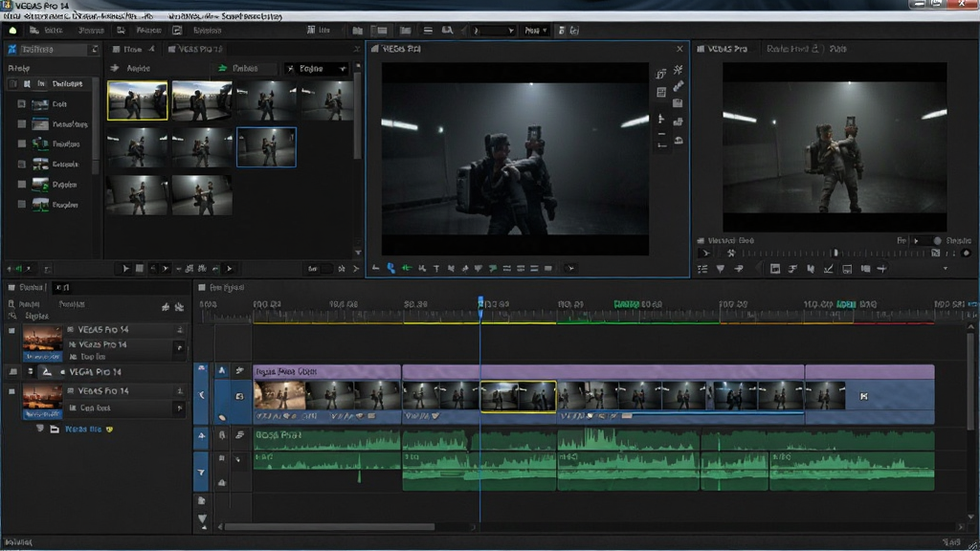Click the chart graph icon under the right preview

828,269
